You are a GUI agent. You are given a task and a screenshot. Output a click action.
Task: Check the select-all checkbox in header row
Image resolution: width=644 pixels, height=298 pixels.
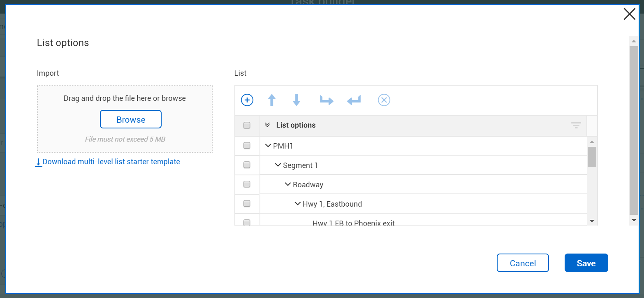click(x=247, y=125)
